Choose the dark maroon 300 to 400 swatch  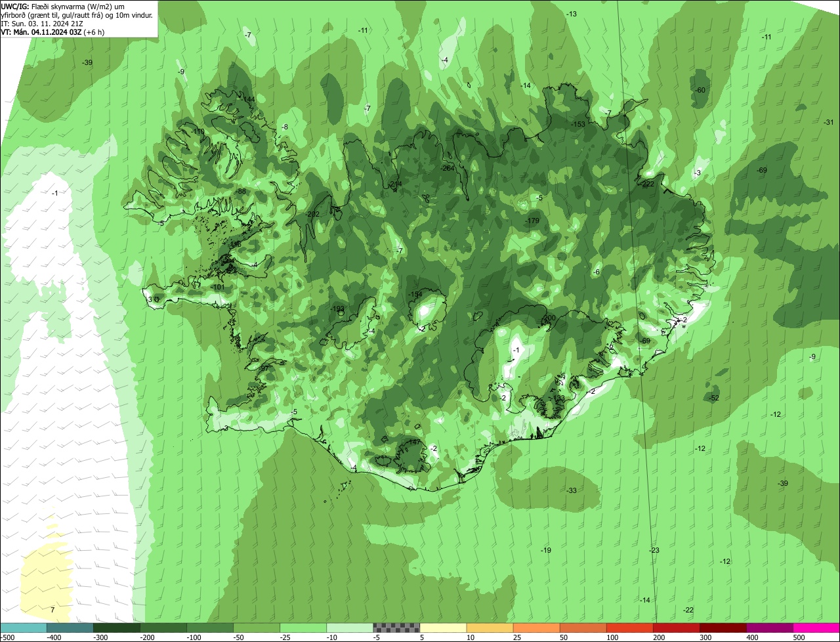pyautogui.click(x=723, y=628)
